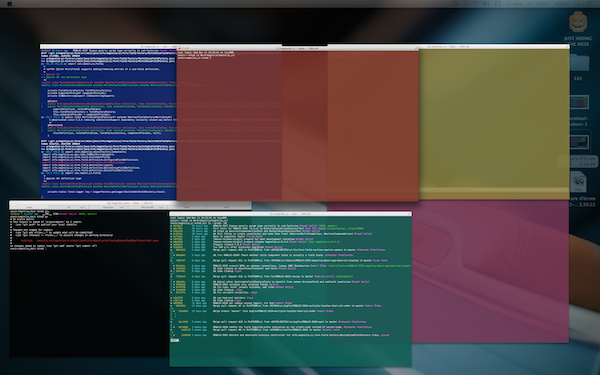Select the JUST HIDING THE MESS pumpkin icon
Image resolution: width=600 pixels, height=375 pixels.
(578, 22)
